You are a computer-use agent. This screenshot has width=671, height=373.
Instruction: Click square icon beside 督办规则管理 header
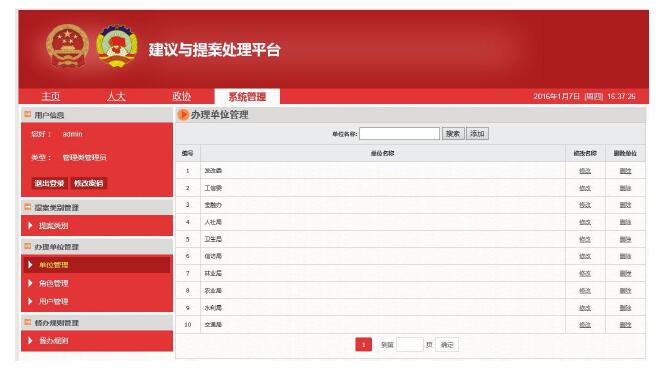pyautogui.click(x=28, y=322)
